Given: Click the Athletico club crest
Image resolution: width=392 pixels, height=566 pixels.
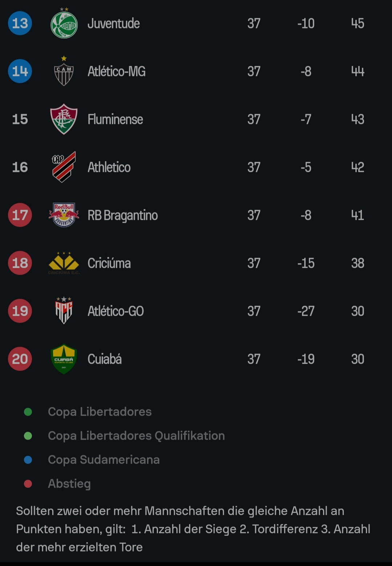Looking at the screenshot, I should [x=64, y=167].
